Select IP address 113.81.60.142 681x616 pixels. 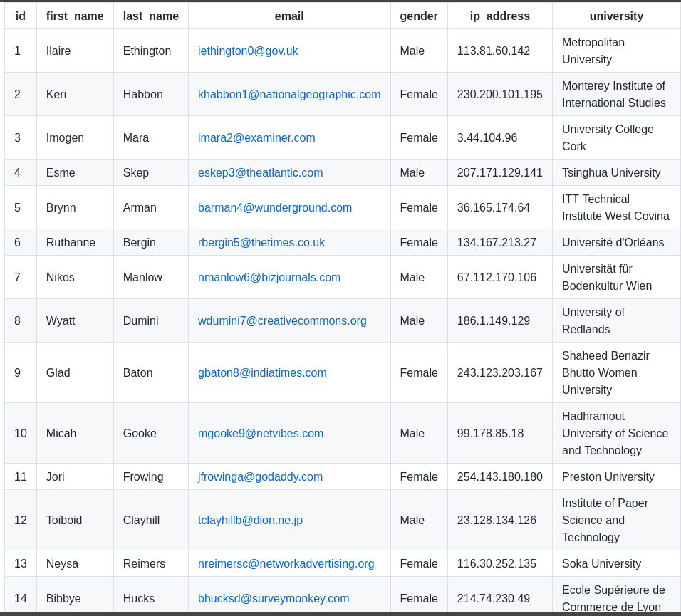499,51
